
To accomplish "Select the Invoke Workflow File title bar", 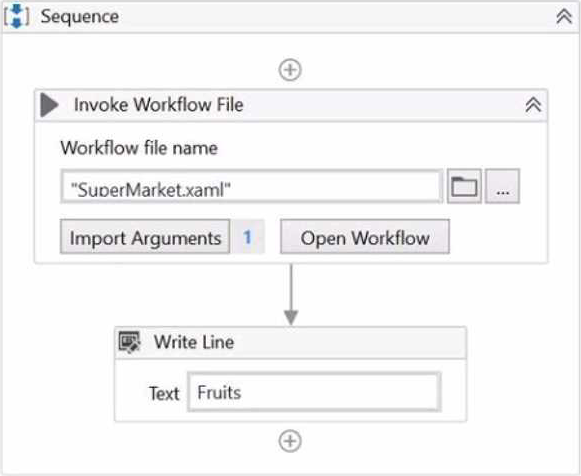I will tap(291, 105).
